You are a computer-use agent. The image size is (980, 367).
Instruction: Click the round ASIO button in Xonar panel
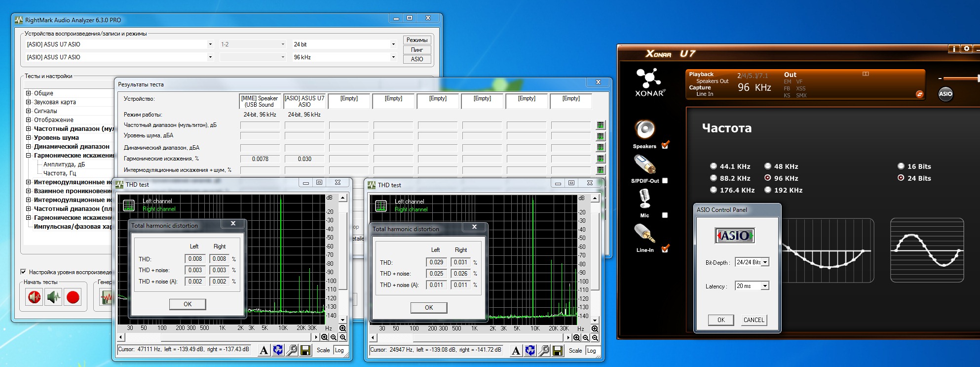pos(945,94)
